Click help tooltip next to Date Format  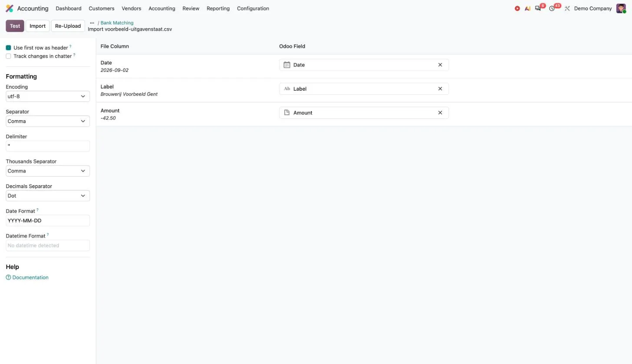pyautogui.click(x=37, y=210)
